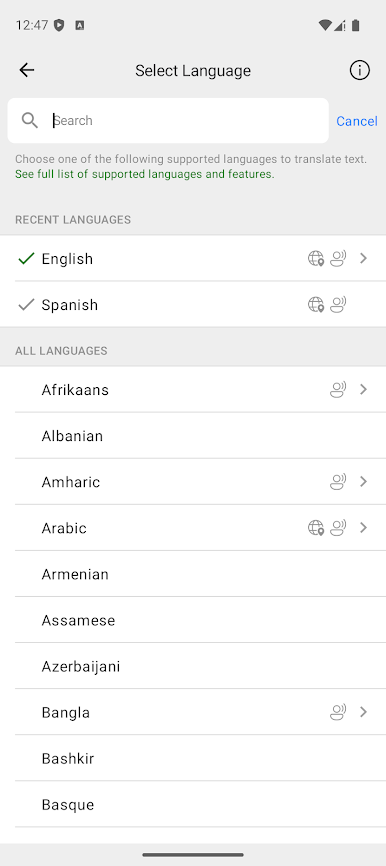
Task: Open the info icon in header
Action: click(359, 70)
